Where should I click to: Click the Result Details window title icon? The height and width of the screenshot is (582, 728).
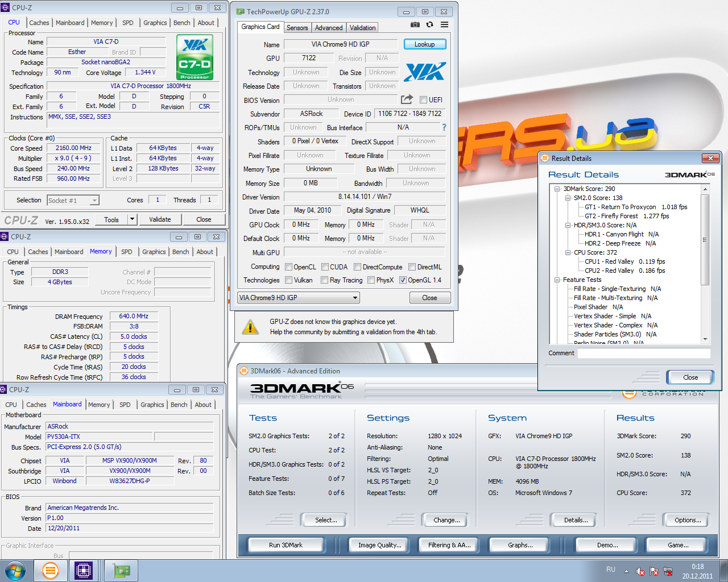pyautogui.click(x=544, y=158)
